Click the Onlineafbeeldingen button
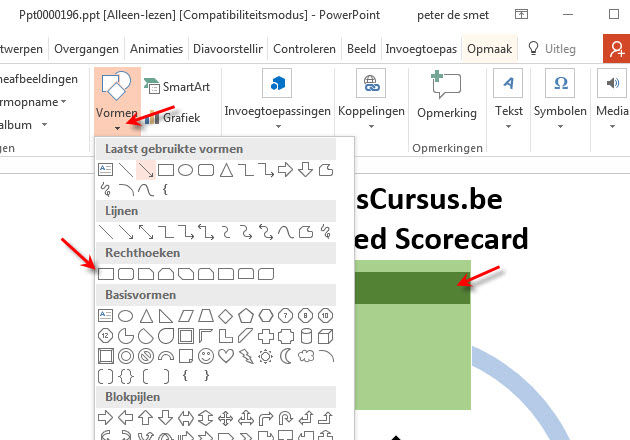This screenshot has width=630, height=440. point(39,79)
